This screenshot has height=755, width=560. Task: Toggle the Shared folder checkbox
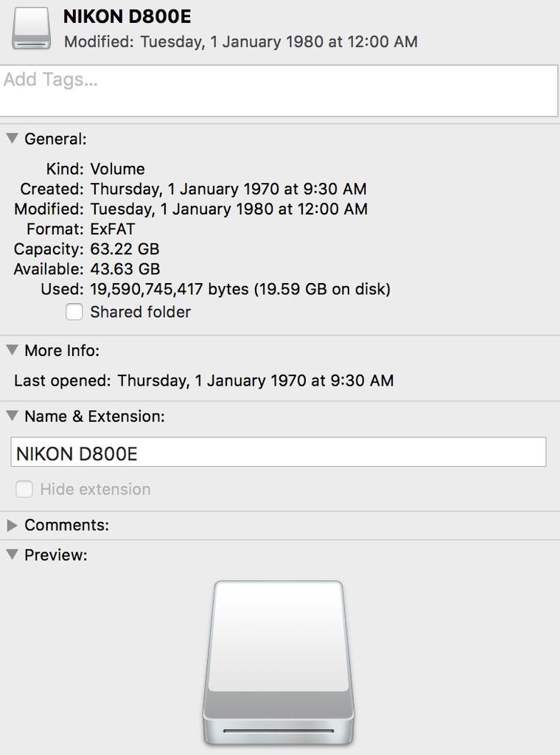pos(74,312)
